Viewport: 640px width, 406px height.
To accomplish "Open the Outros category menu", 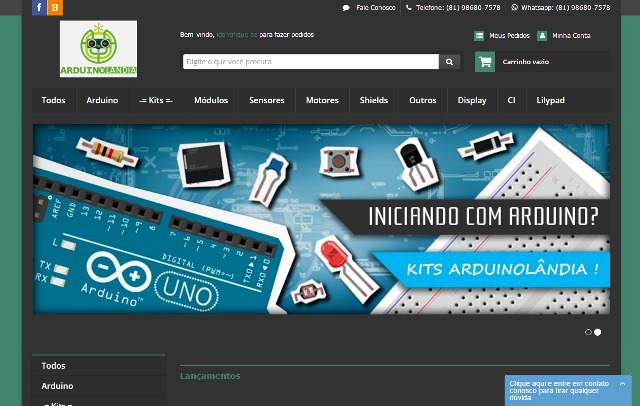I will point(423,100).
